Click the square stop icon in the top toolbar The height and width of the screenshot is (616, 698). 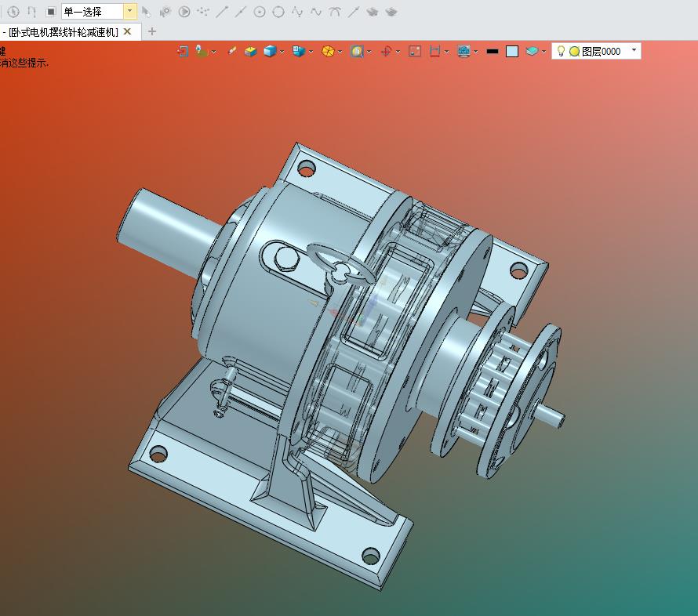pyautogui.click(x=51, y=12)
